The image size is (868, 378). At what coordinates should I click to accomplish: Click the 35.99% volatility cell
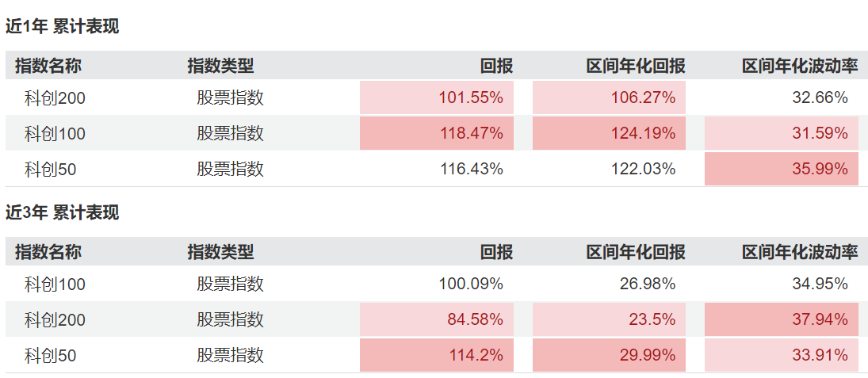click(781, 169)
